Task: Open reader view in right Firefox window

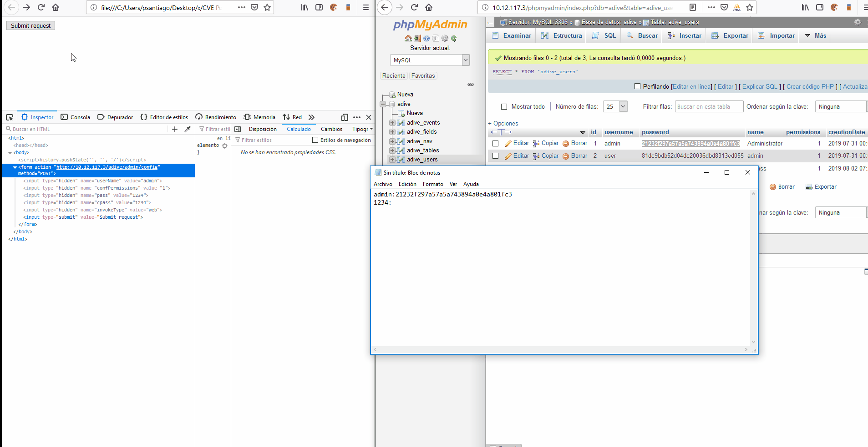Action: (x=693, y=7)
